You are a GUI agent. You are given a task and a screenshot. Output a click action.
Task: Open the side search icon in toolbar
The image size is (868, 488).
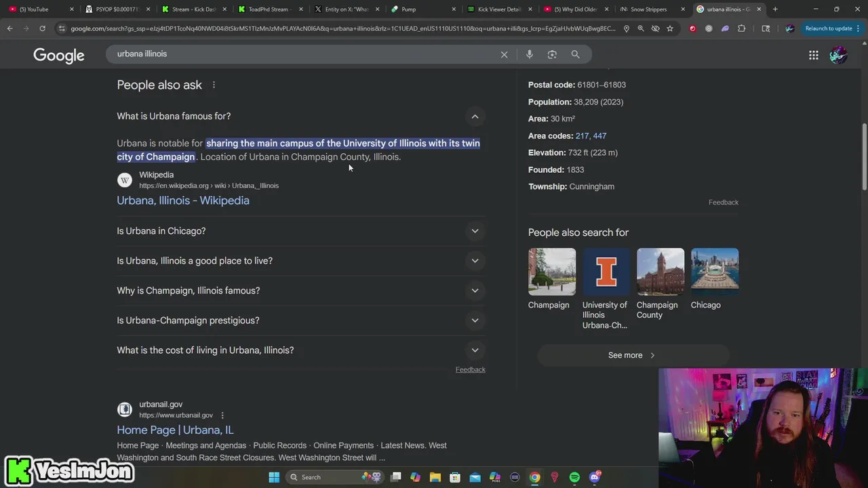(x=766, y=28)
